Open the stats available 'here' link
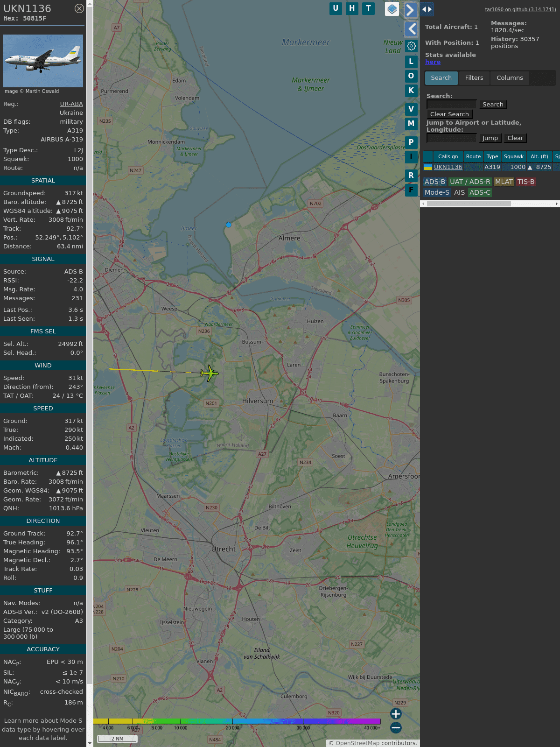 tap(433, 62)
